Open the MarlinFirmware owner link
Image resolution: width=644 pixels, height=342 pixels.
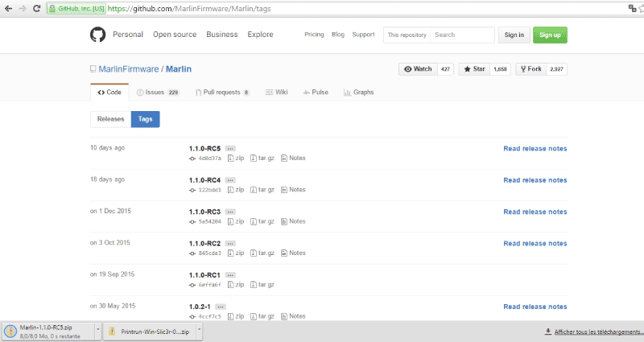129,69
